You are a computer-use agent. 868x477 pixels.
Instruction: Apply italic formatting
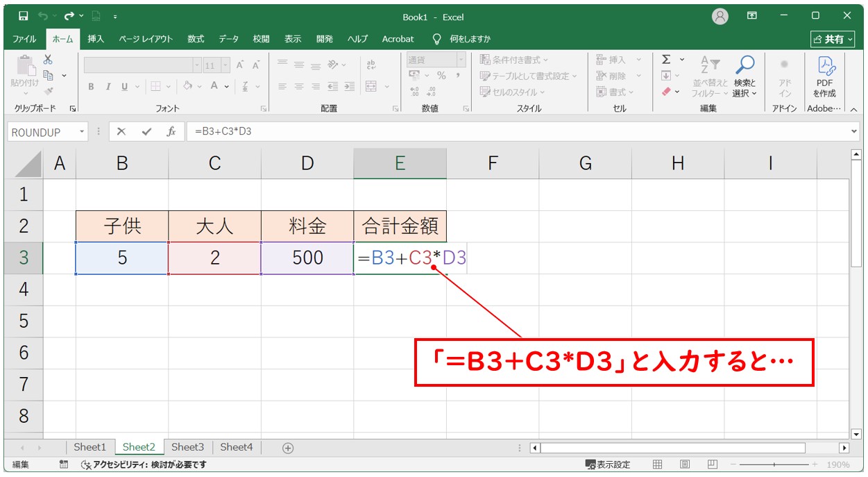108,87
